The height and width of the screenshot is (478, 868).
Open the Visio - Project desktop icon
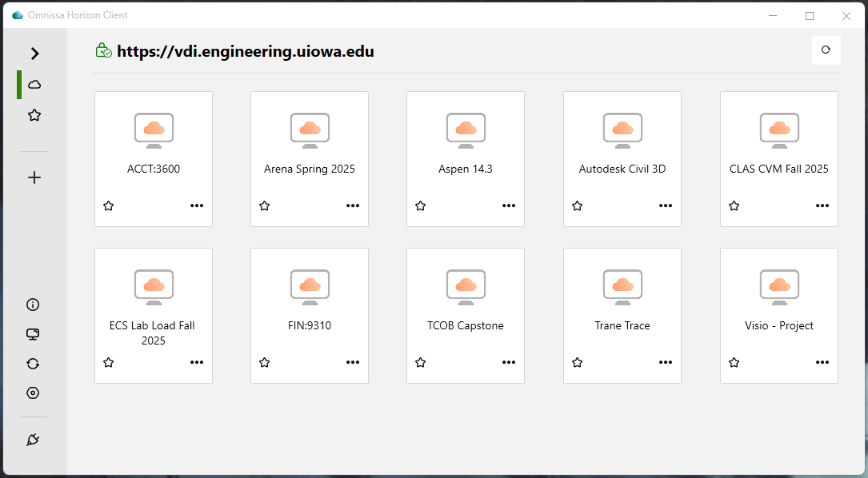tap(779, 288)
